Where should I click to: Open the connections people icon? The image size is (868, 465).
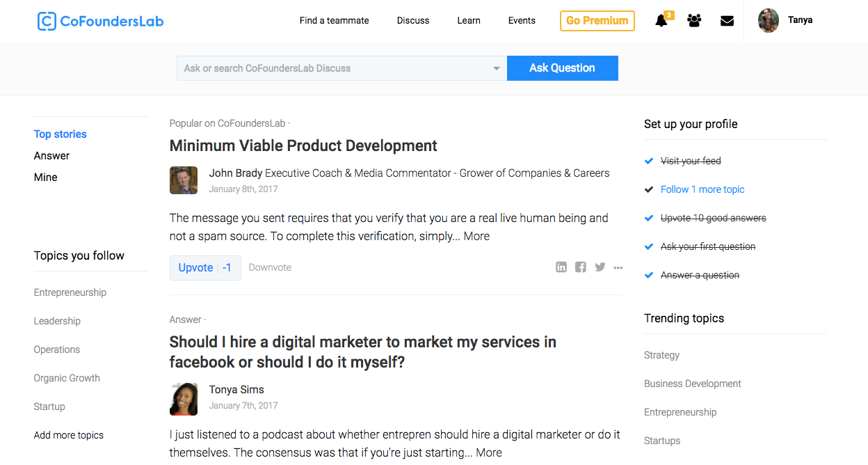pyautogui.click(x=694, y=21)
